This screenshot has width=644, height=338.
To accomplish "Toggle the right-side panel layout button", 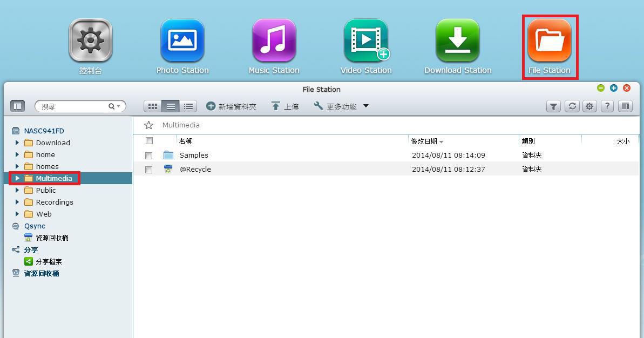I will point(625,106).
